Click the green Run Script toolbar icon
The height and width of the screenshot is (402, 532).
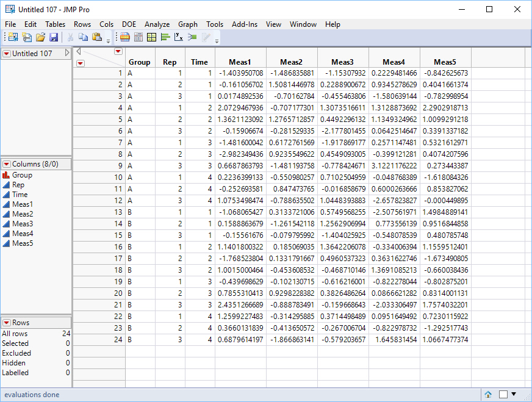(193, 37)
